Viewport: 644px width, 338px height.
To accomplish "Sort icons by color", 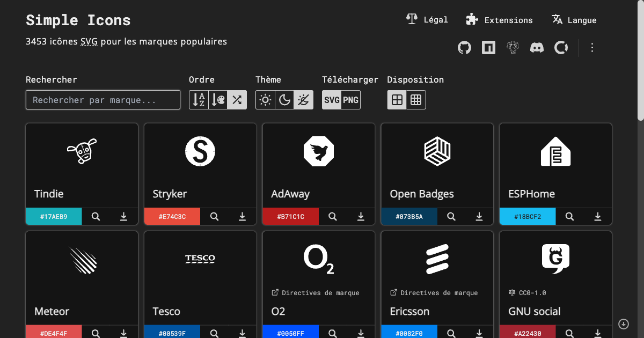I will pyautogui.click(x=218, y=100).
